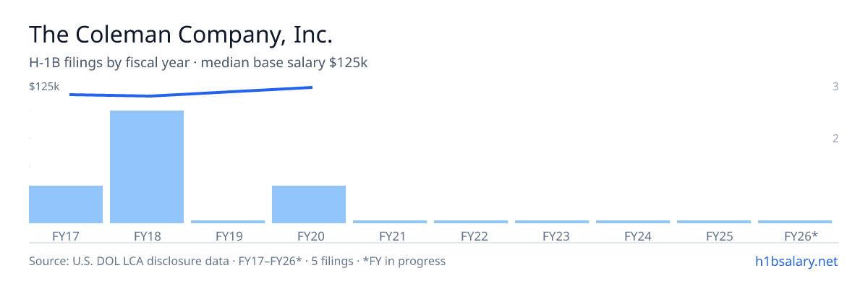
Task: Click the FY18 axis label
Action: click(147, 236)
